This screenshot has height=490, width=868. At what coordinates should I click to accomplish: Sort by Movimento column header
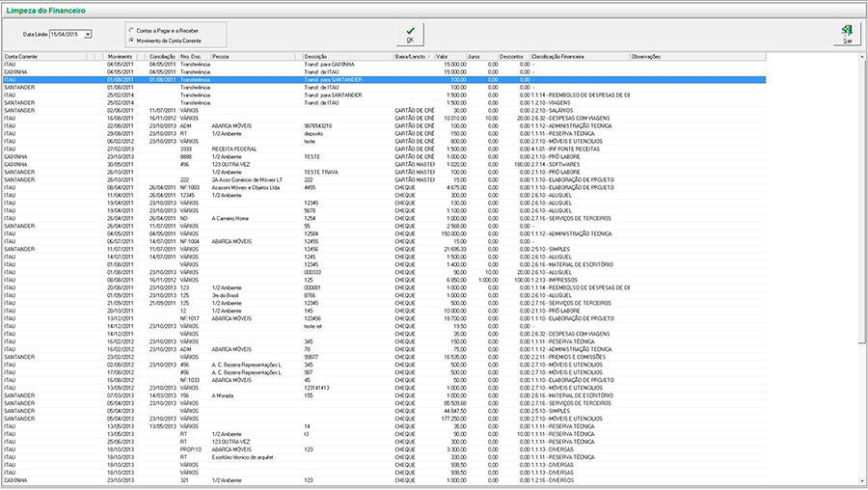tap(121, 57)
